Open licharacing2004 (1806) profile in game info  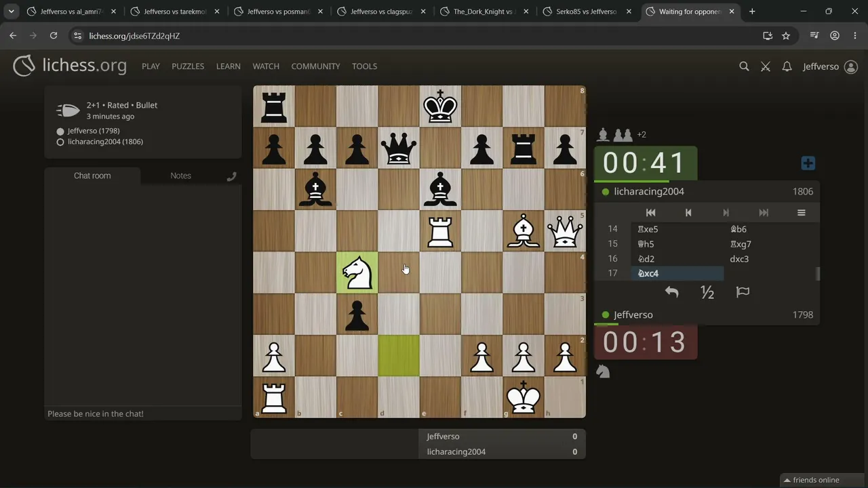(105, 142)
